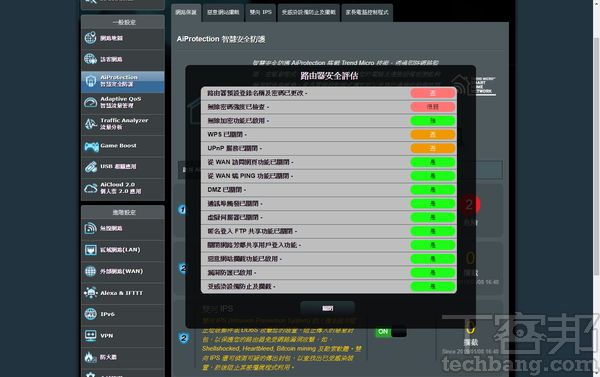
Task: Open the AiCloud 2.0 cloud icon
Action: tap(91, 188)
